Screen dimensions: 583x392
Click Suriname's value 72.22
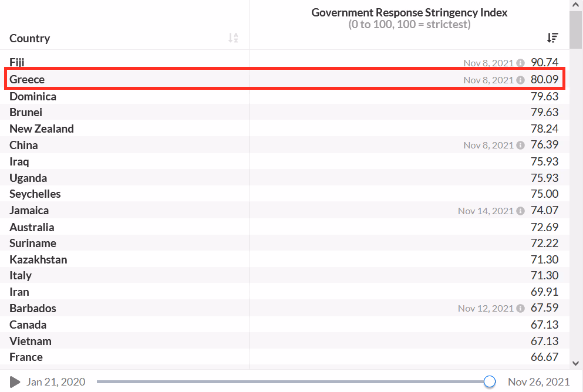pyautogui.click(x=545, y=243)
